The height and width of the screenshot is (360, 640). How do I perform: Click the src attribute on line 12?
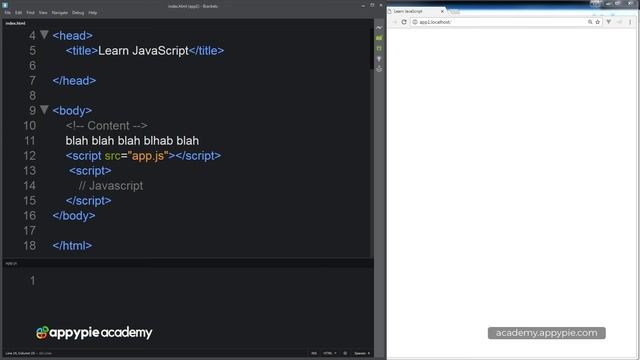click(112, 156)
